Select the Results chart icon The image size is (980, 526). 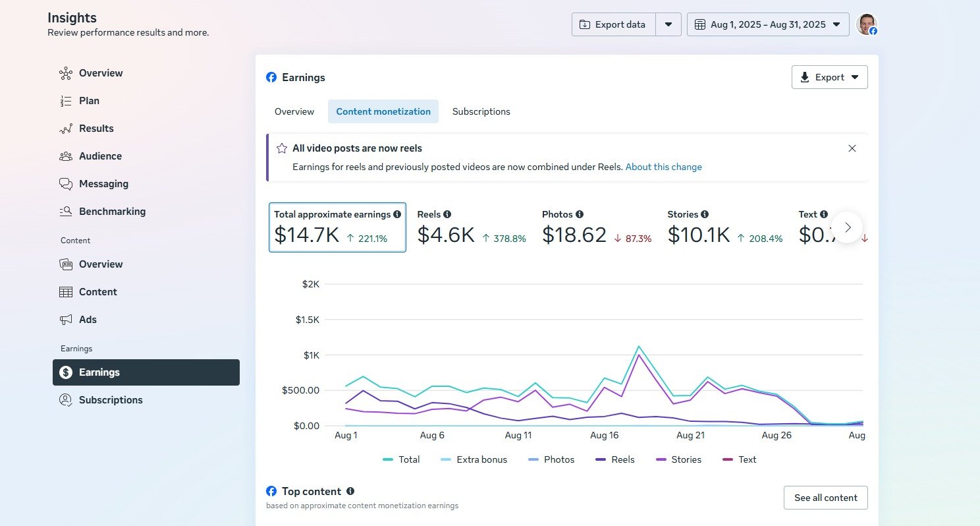tap(65, 129)
